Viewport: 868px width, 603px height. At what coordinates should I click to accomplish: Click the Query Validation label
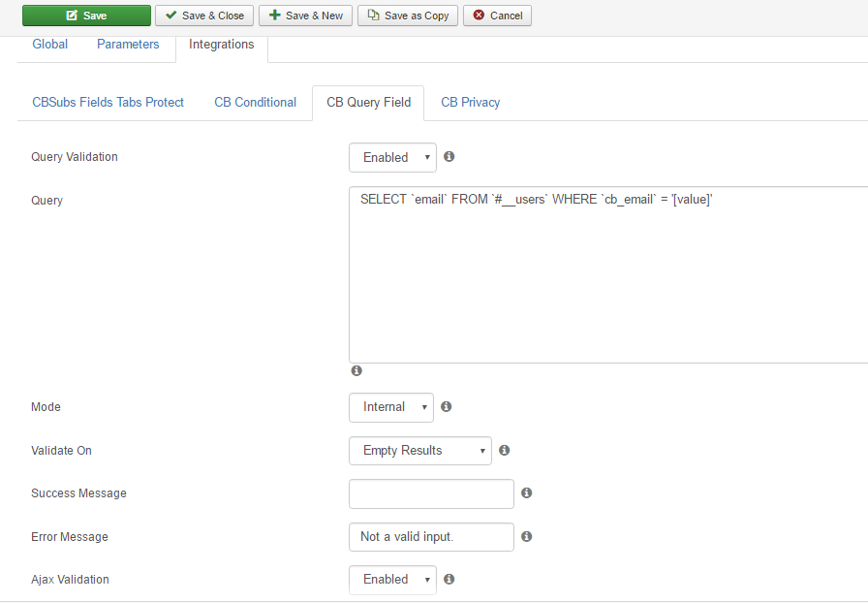pos(75,157)
